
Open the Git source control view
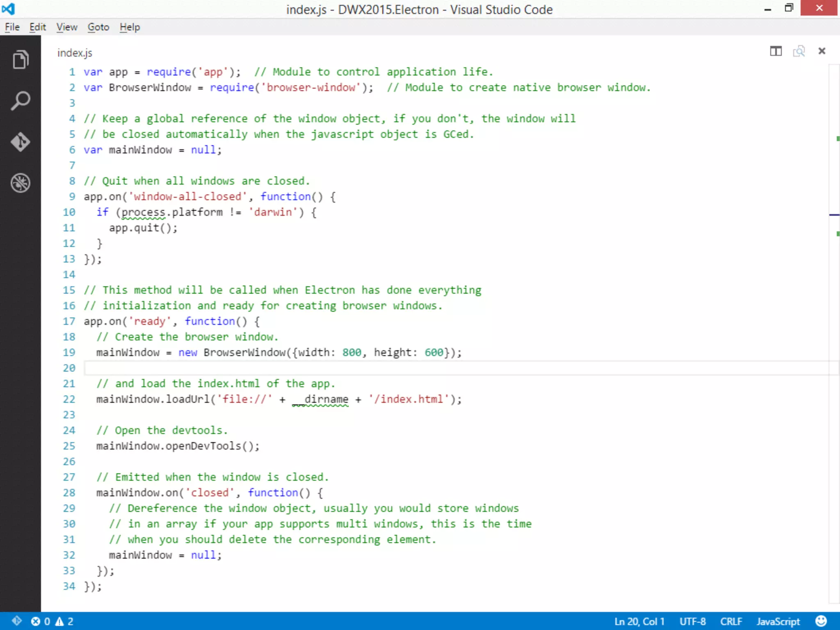point(21,142)
